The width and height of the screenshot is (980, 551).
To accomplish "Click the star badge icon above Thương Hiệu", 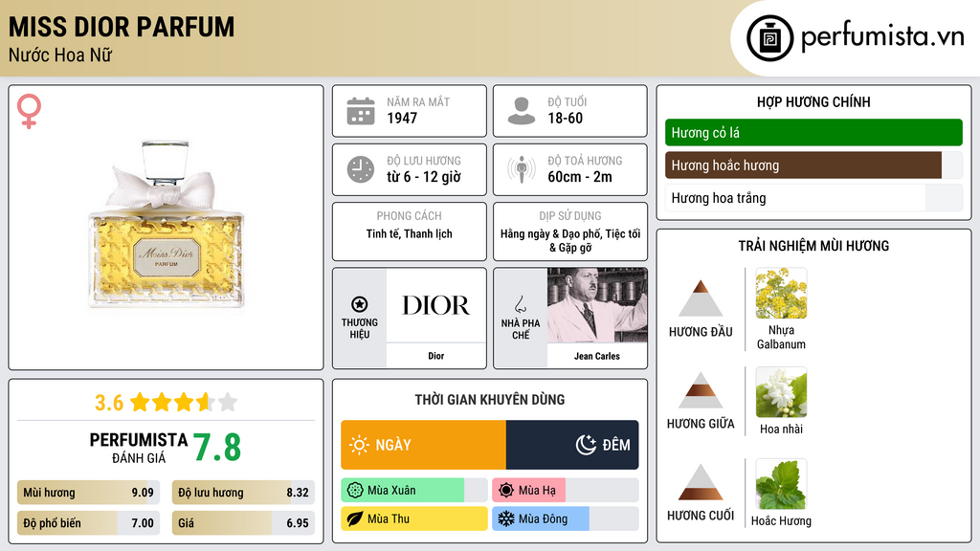I will (x=360, y=304).
